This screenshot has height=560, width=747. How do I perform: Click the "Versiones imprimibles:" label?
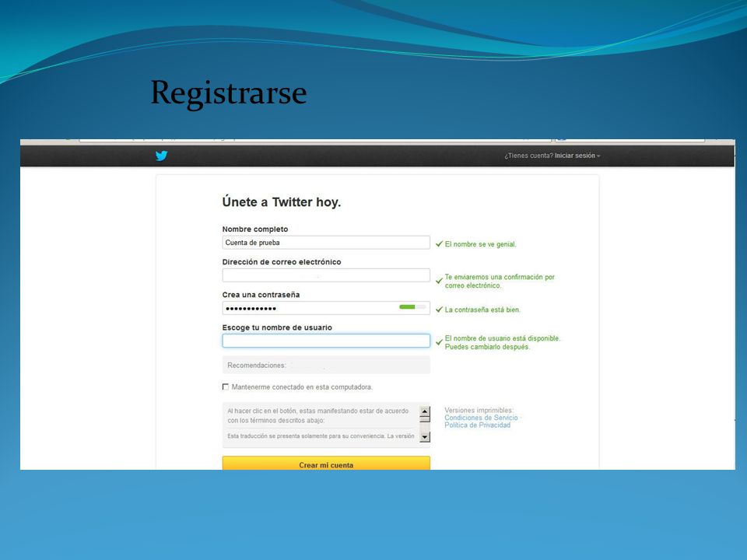(479, 410)
